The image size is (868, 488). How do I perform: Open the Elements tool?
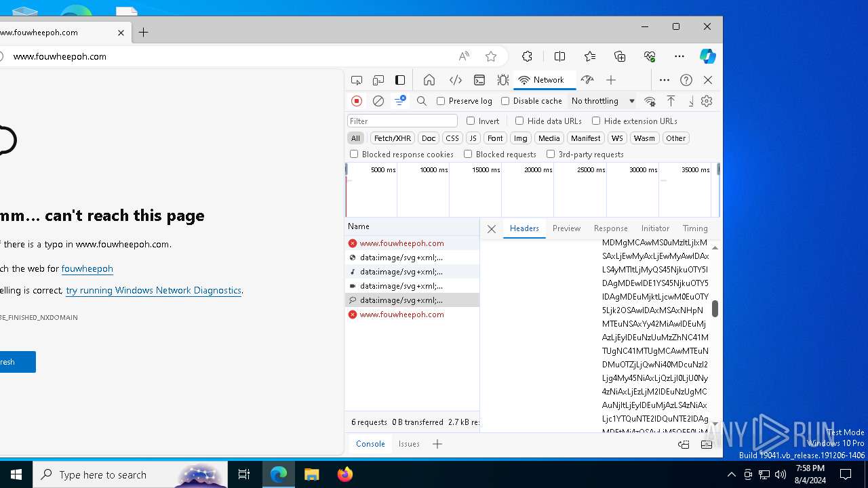(456, 80)
